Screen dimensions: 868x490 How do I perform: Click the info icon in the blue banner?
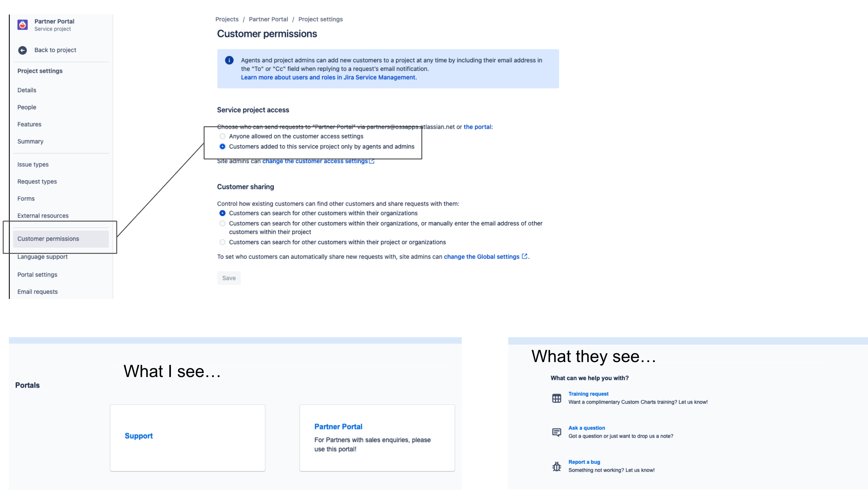(229, 61)
